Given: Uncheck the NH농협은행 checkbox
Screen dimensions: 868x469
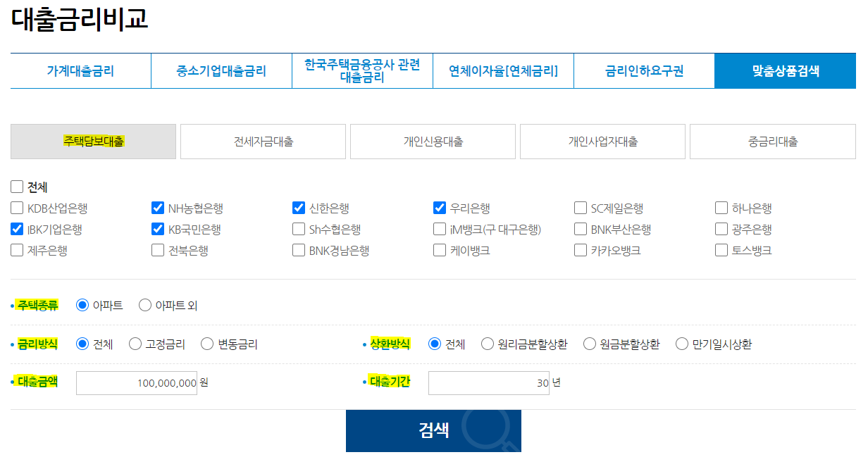Looking at the screenshot, I should coord(157,207).
